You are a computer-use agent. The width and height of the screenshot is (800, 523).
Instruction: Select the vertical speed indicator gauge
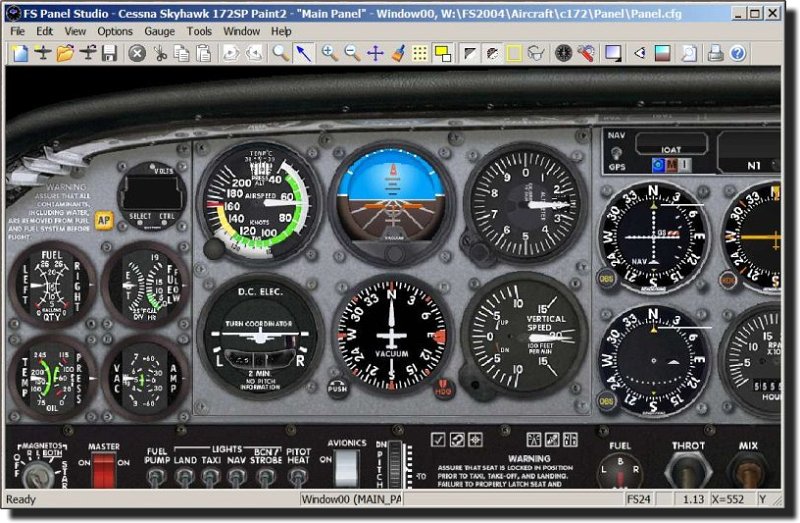pyautogui.click(x=525, y=335)
